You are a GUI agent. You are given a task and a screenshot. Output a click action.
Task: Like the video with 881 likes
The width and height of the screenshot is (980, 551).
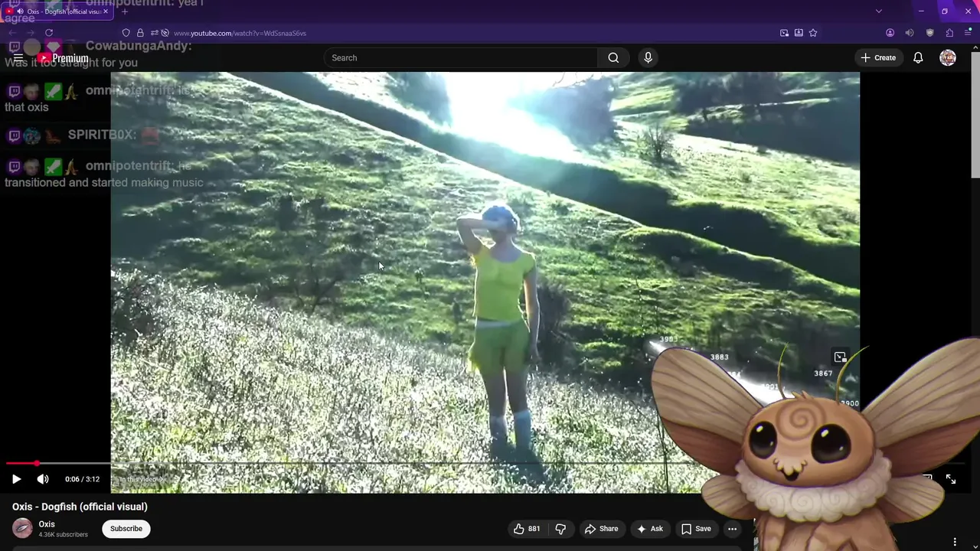[527, 529]
